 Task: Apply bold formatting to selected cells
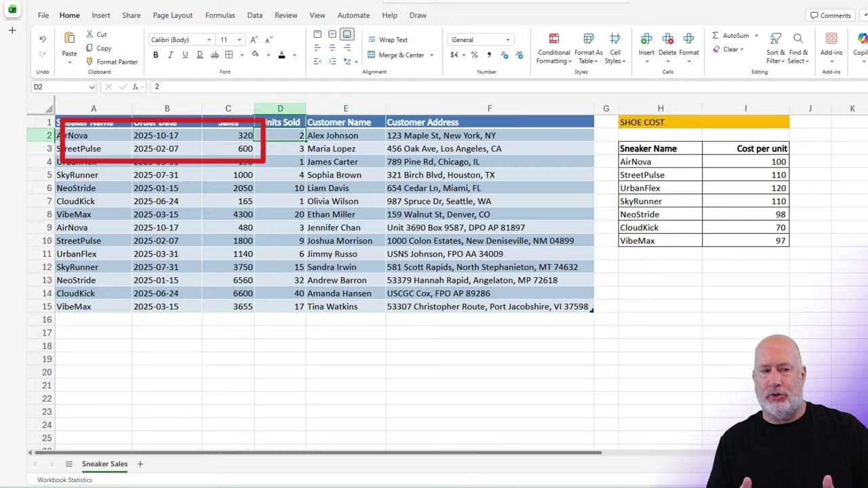[x=155, y=54]
